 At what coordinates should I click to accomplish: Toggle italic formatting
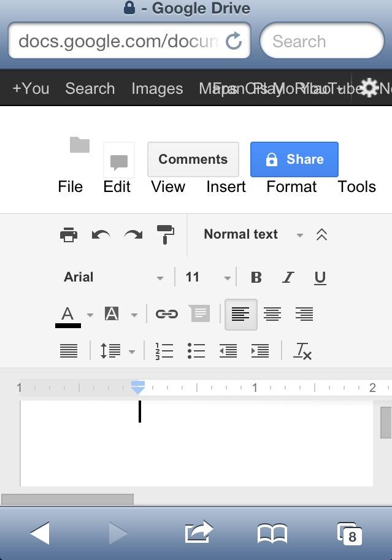288,277
